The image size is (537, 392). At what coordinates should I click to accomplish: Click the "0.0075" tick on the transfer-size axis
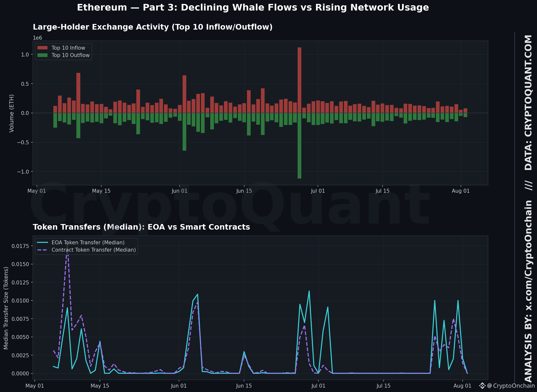[20, 319]
